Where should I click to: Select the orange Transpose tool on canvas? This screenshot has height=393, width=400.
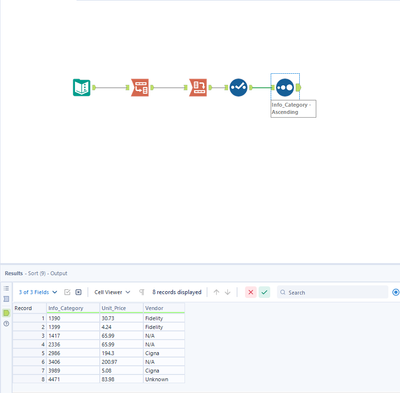[140, 88]
